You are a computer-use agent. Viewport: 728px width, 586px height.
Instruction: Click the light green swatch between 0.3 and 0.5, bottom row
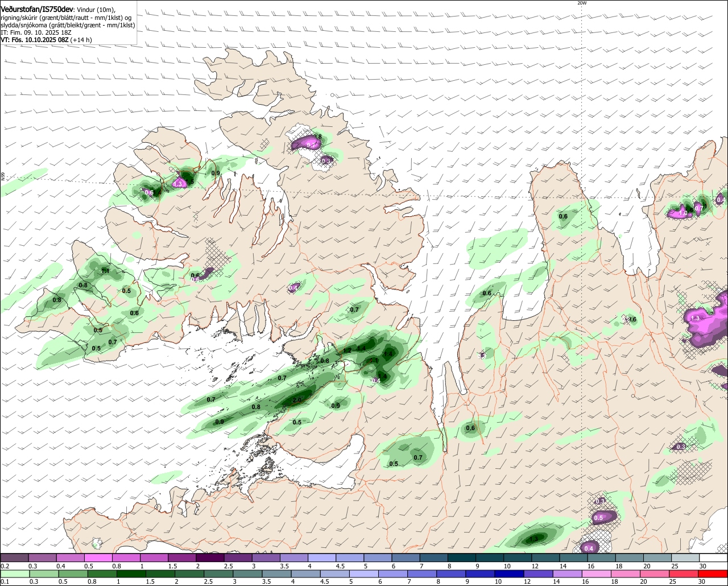pyautogui.click(x=43, y=573)
